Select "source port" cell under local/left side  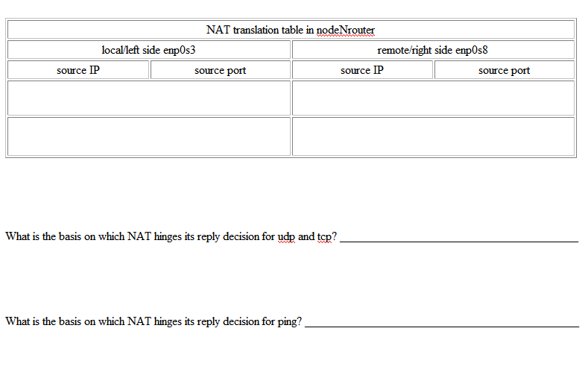pos(220,70)
